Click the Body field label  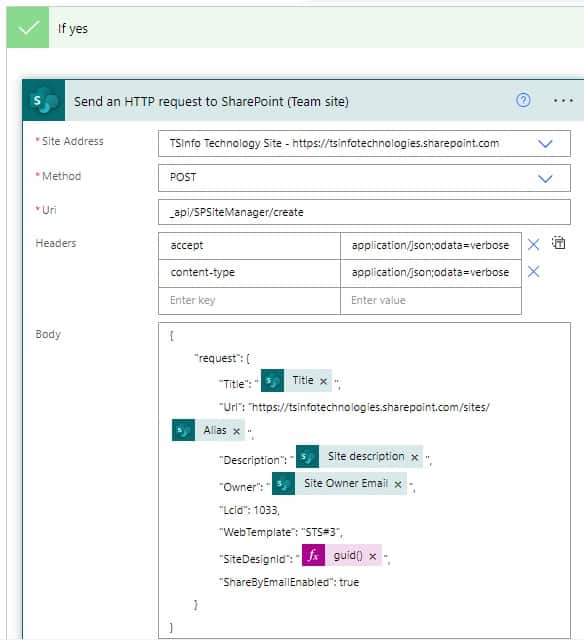[48, 334]
